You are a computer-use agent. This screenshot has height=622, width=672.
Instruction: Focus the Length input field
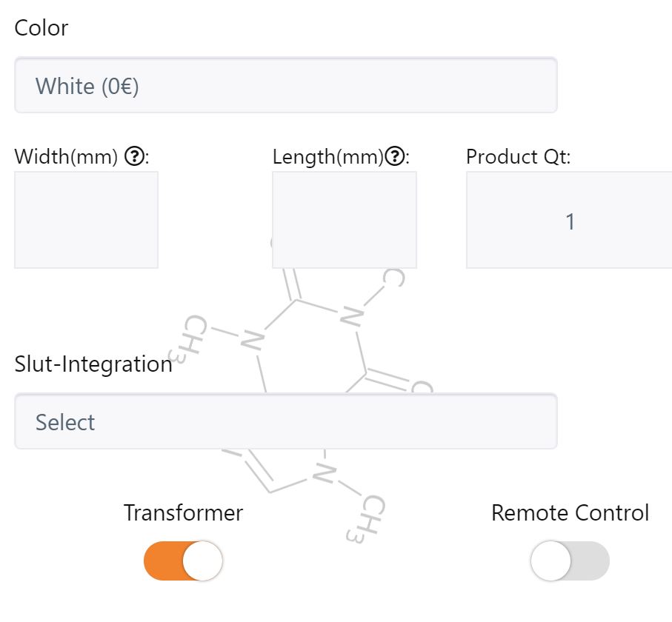tap(344, 220)
